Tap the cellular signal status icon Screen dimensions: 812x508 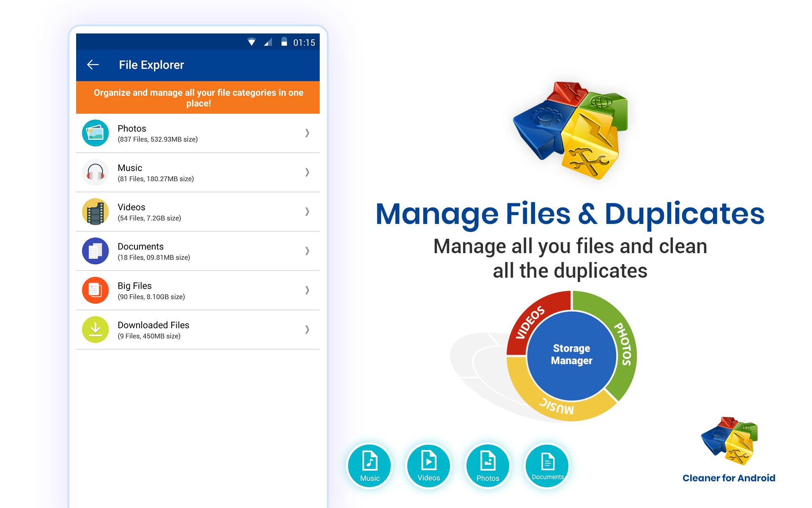click(268, 42)
